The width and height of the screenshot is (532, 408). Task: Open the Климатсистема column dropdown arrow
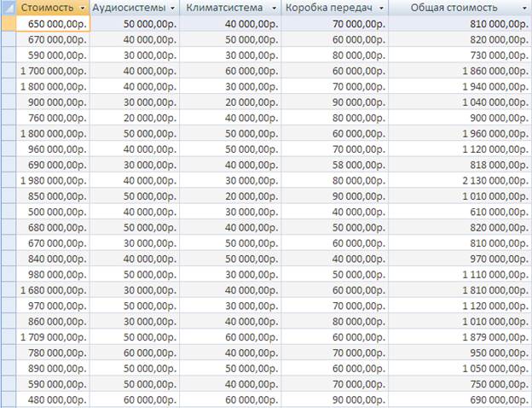[x=274, y=8]
